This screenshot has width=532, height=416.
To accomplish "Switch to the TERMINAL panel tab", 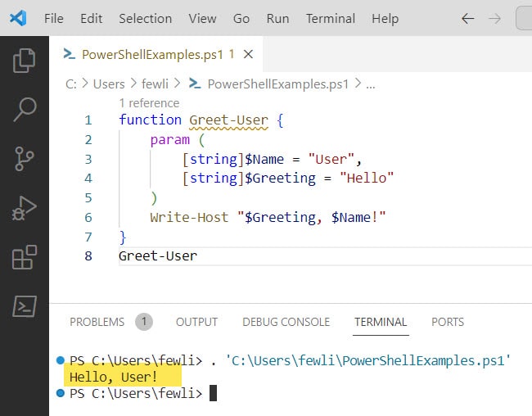I will 381,322.
